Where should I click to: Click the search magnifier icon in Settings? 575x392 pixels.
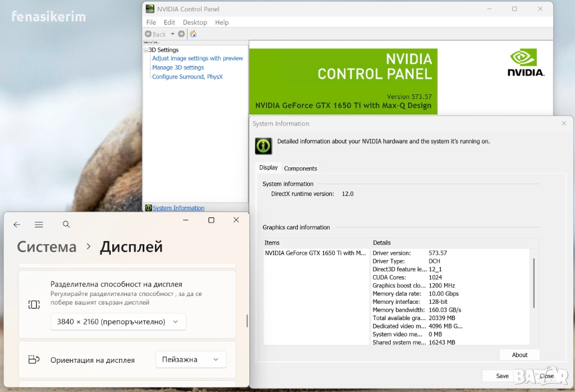point(66,225)
